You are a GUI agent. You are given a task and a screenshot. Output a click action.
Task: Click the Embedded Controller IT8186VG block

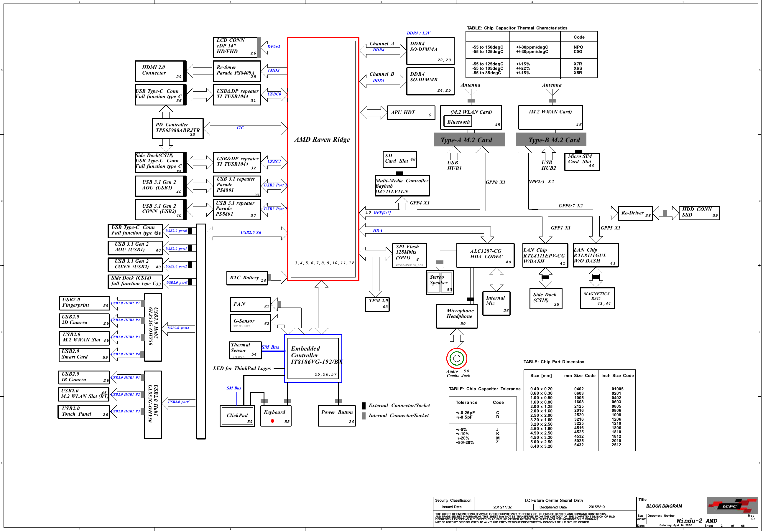313,358
